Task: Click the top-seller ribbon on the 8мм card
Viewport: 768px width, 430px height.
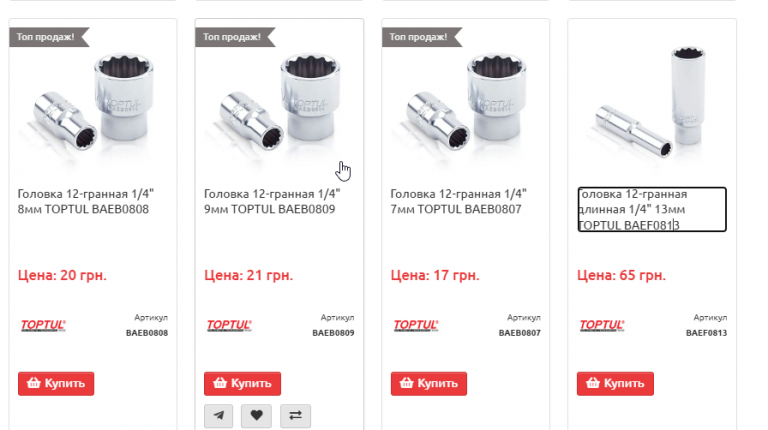Action: 49,37
